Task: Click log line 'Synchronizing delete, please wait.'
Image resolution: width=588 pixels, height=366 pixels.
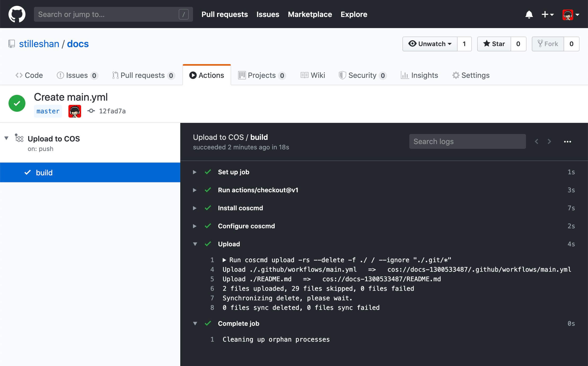Action: [x=287, y=298]
